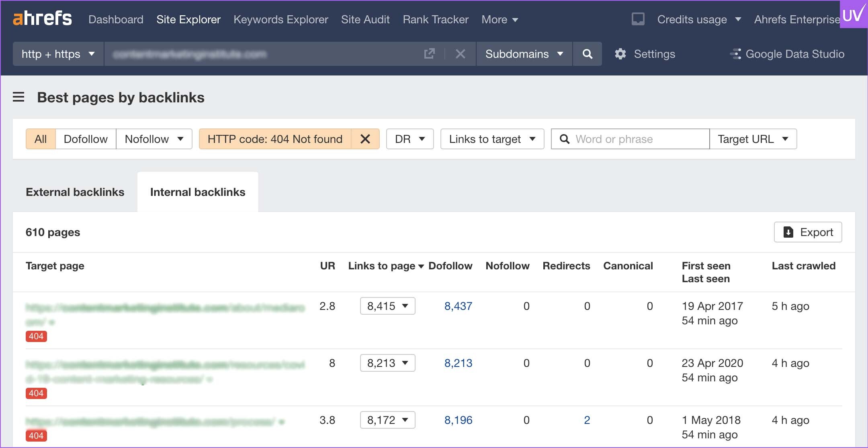Click the 8,196 dofollow count link
The width and height of the screenshot is (868, 448).
tap(458, 420)
